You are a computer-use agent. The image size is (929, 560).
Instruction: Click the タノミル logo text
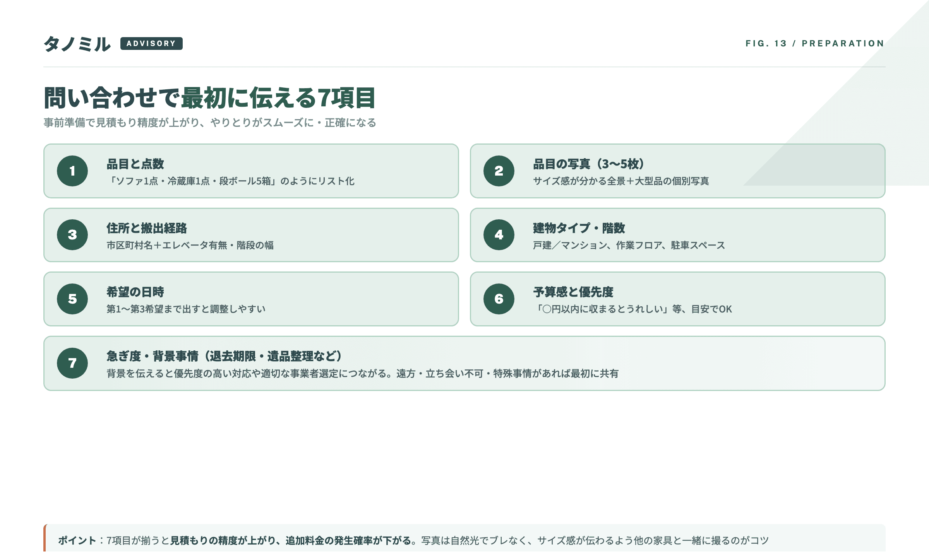77,44
